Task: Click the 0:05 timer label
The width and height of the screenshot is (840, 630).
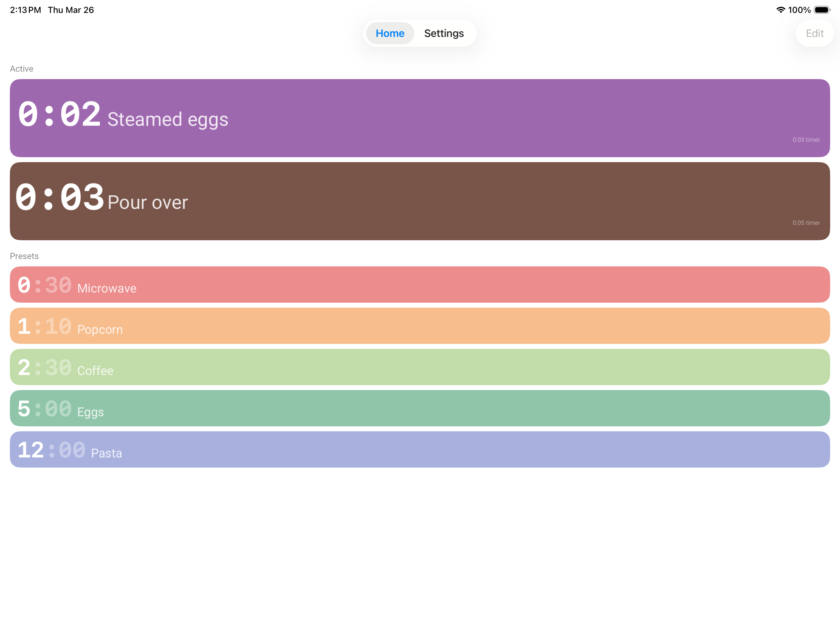Action: pos(806,223)
